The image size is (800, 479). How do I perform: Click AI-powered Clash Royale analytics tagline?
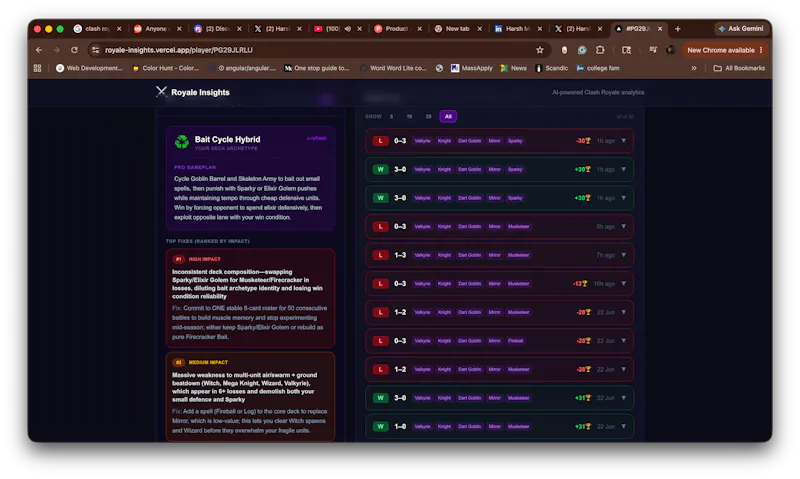tap(598, 92)
